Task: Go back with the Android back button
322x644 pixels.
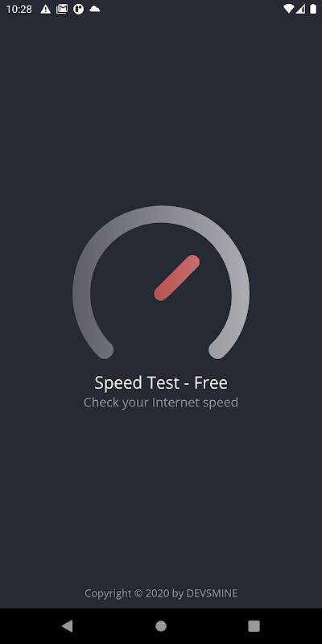Action: coord(68,626)
